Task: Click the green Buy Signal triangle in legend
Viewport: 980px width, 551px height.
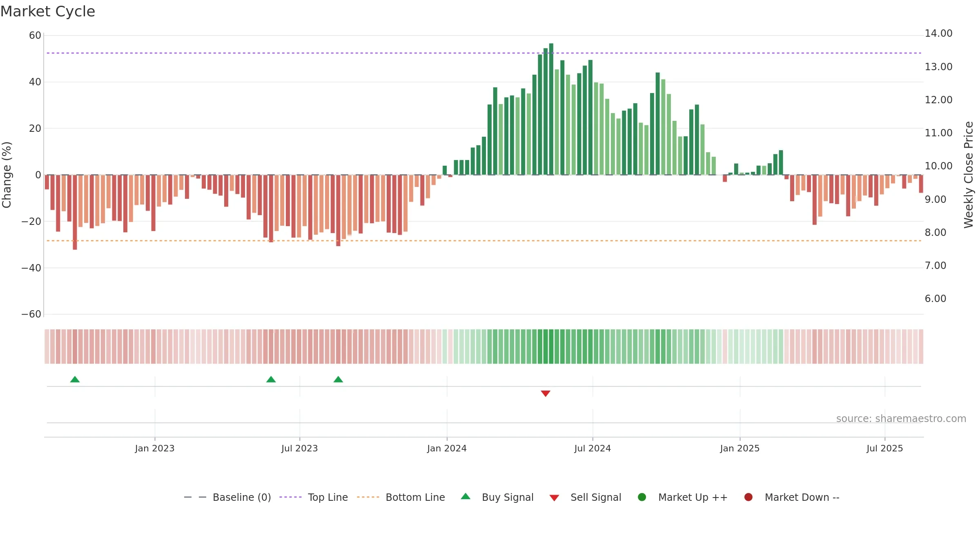Action: tap(465, 497)
